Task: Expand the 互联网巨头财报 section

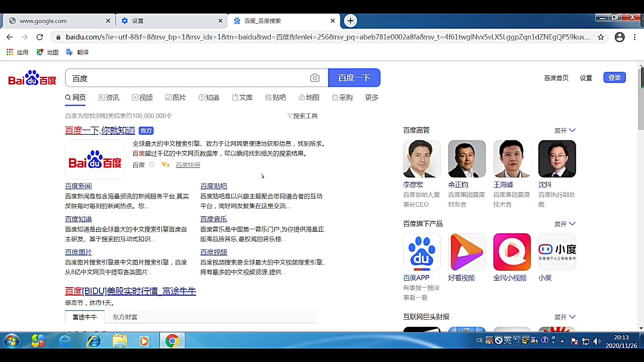Action: [x=565, y=317]
